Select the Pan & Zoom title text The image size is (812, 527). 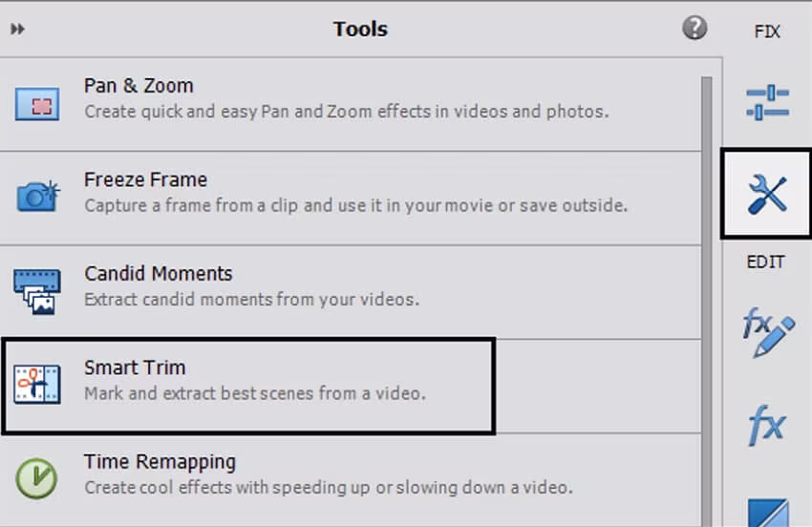point(138,86)
